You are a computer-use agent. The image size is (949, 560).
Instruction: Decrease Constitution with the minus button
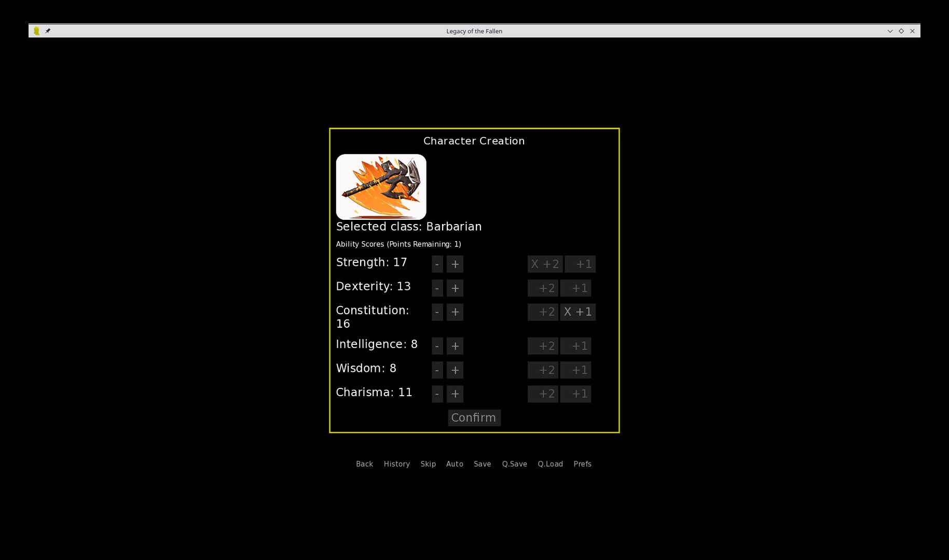coord(437,312)
